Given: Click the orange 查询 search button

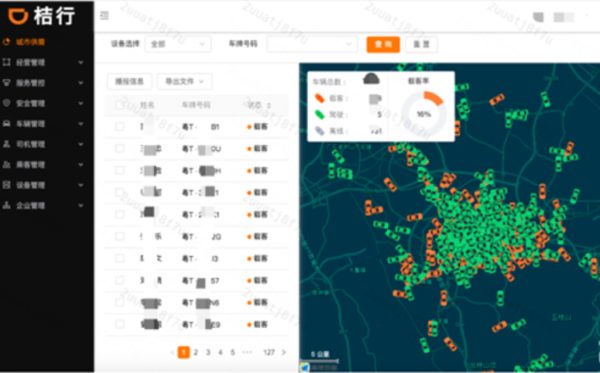Looking at the screenshot, I should [383, 44].
